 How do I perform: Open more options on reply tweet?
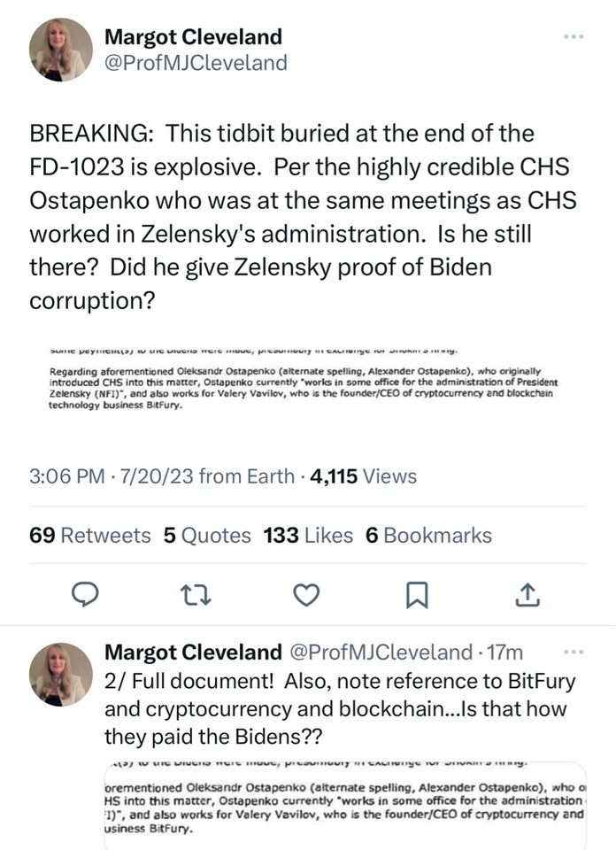(x=574, y=653)
